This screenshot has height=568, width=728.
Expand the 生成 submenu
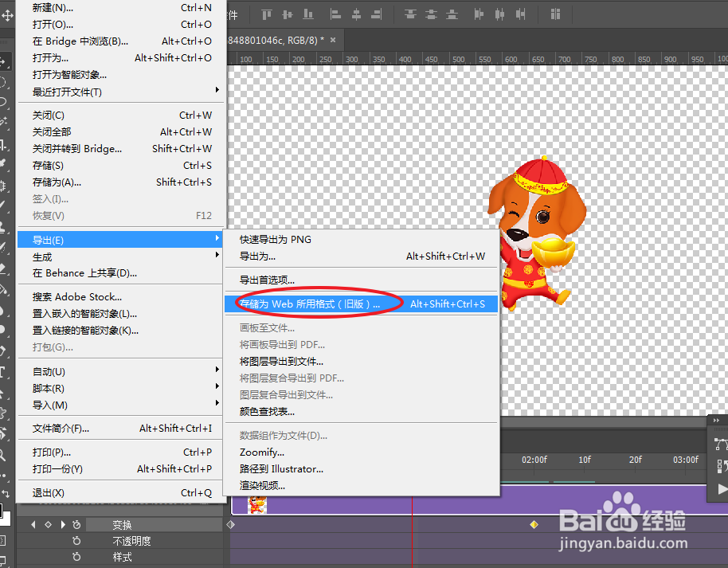[x=121, y=257]
